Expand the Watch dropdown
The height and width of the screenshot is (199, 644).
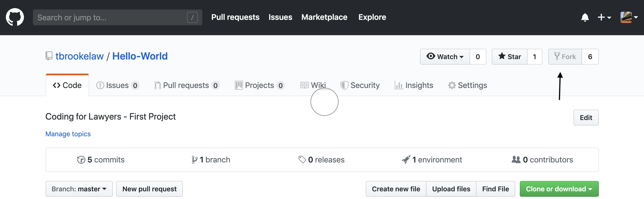pos(445,57)
